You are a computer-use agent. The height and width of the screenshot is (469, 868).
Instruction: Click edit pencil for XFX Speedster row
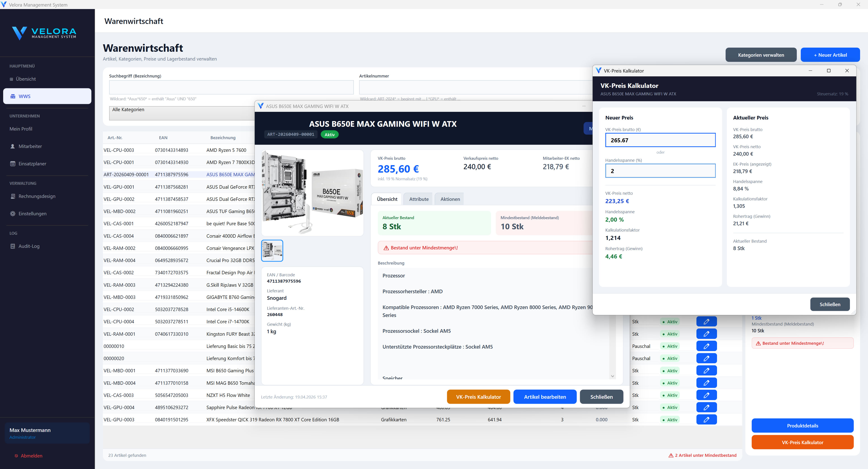pyautogui.click(x=706, y=420)
